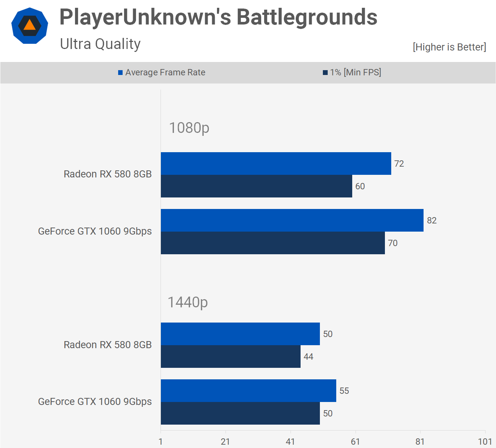Click the 101 tick on the x-axis

tap(485, 441)
